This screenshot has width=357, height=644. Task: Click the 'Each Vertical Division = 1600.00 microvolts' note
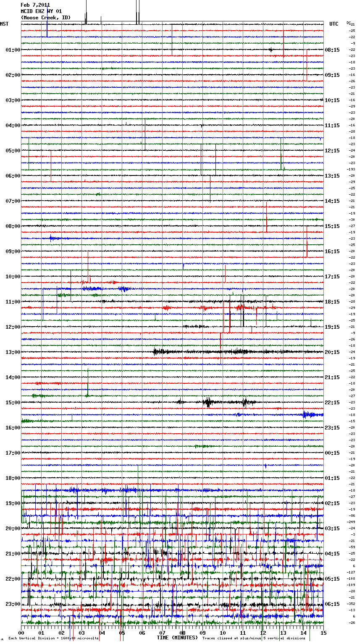pos(53,638)
